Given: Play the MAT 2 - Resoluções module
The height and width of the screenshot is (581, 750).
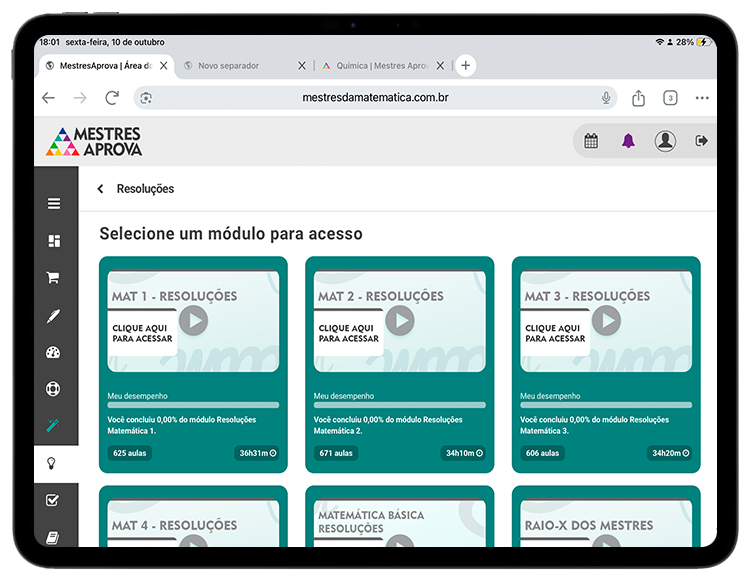Looking at the screenshot, I should (x=400, y=320).
